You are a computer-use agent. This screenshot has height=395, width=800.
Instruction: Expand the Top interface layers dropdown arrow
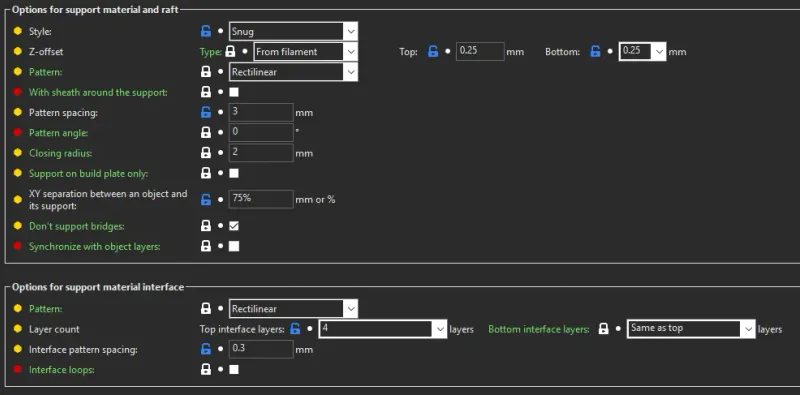[441, 329]
